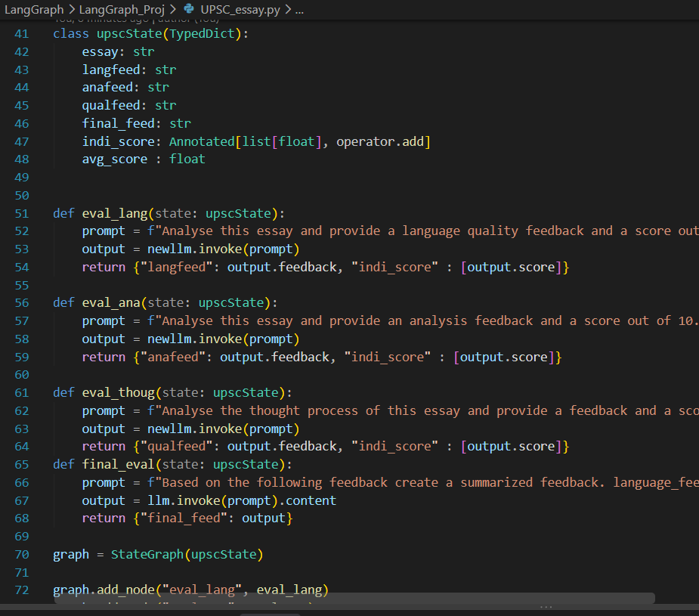
Task: Click llm.invoke on line 67
Action: click(184, 501)
